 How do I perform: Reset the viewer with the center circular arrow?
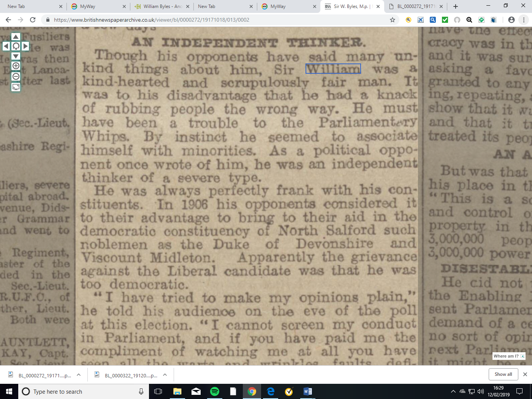click(16, 46)
